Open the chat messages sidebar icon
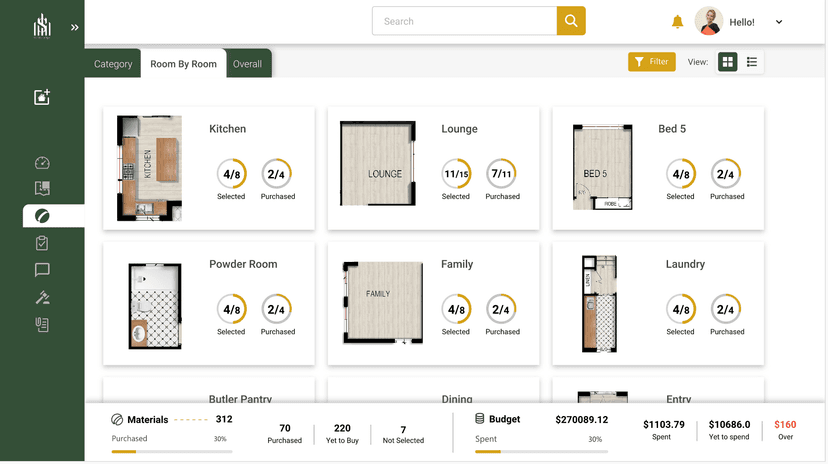 [x=42, y=270]
